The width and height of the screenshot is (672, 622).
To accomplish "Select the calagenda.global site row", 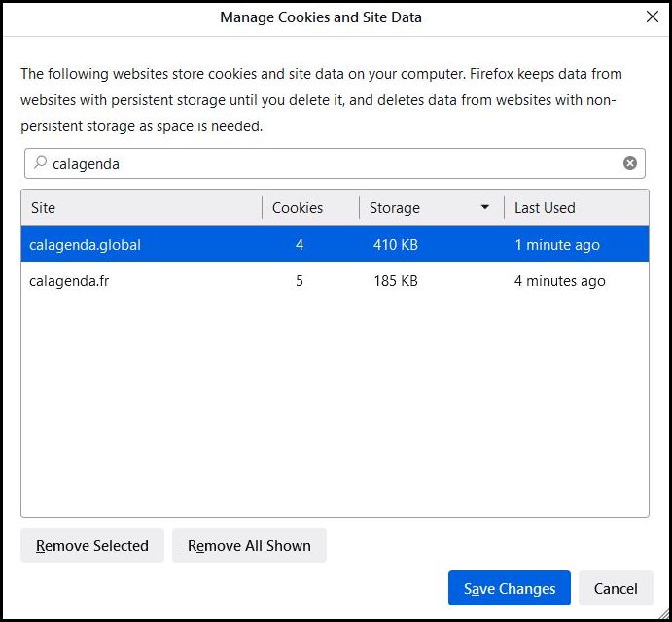I will click(x=86, y=245).
